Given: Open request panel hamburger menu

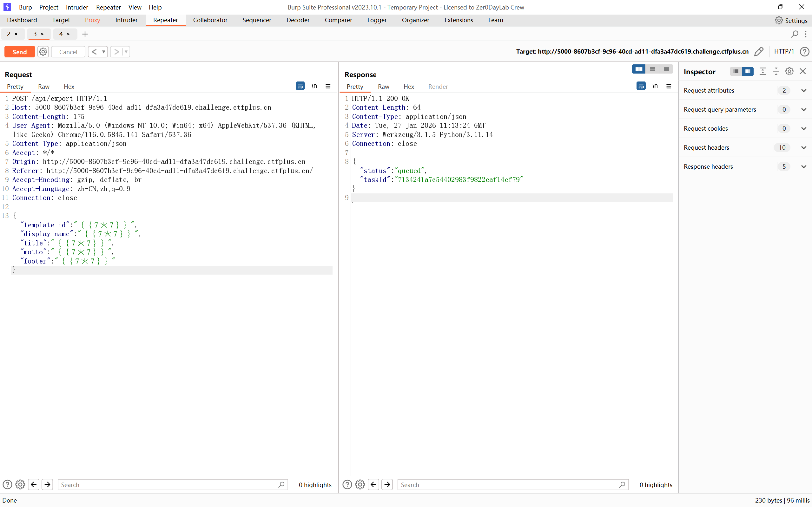Looking at the screenshot, I should tap(328, 86).
